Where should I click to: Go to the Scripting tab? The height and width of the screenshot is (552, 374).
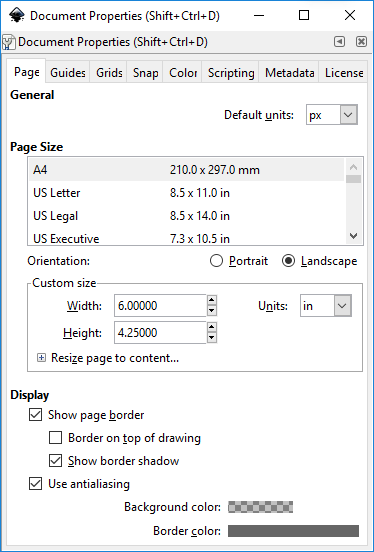coord(231,73)
